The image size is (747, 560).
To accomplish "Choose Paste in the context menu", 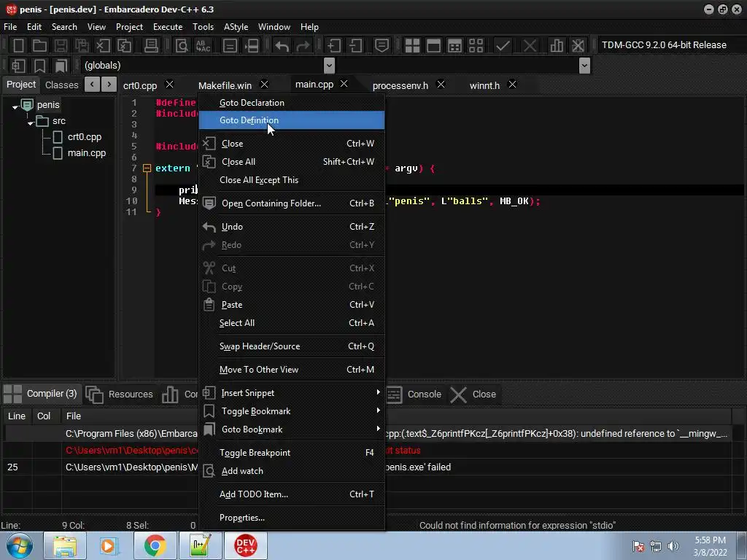I will pos(292,305).
